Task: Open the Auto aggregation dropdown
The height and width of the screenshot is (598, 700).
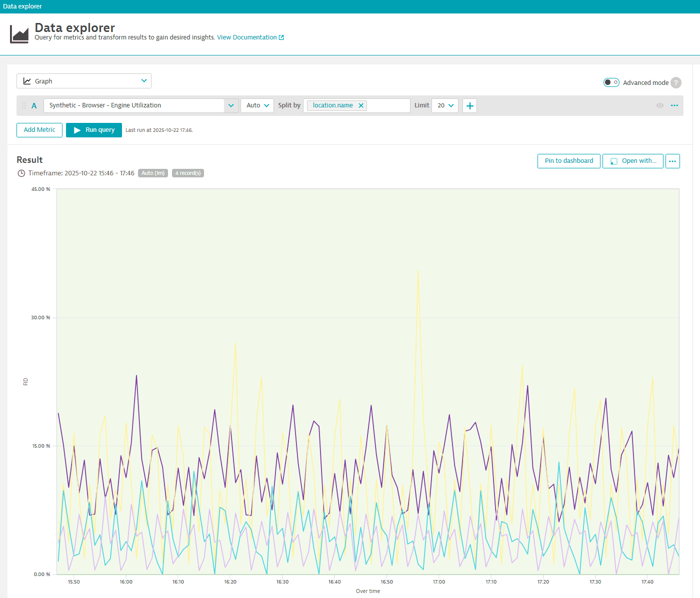Action: pos(257,105)
